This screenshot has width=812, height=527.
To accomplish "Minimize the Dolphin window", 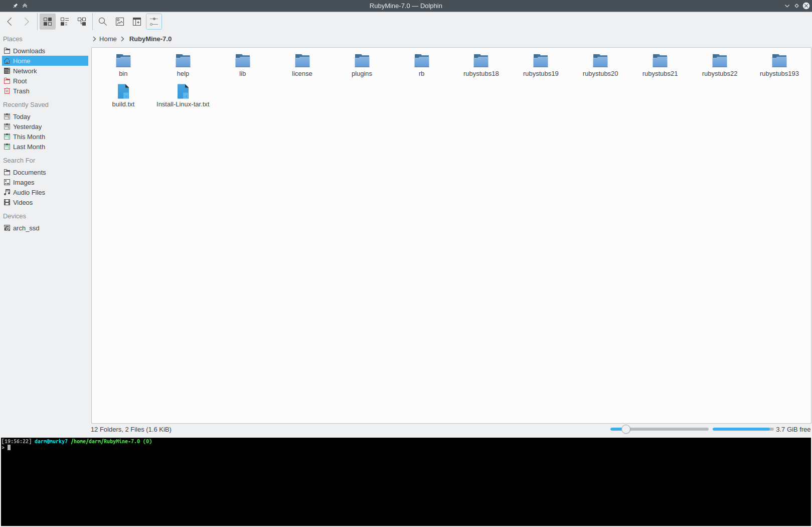I will tap(787, 6).
